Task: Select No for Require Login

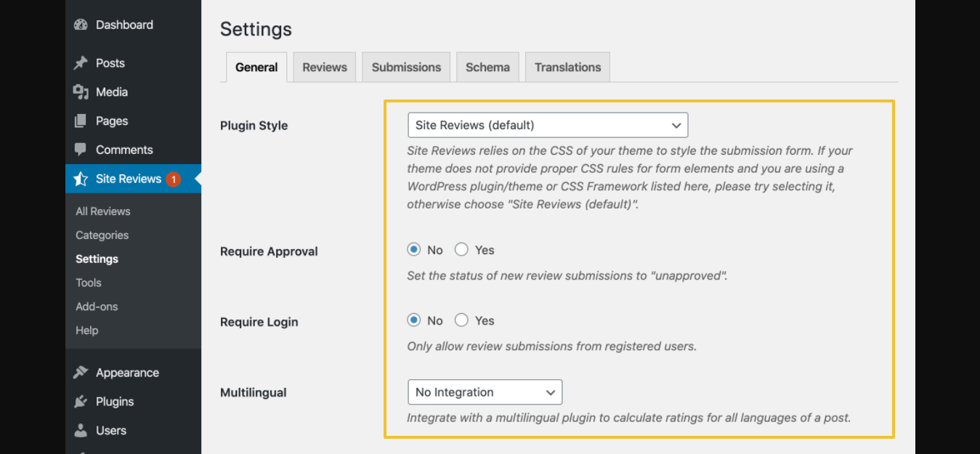Action: click(414, 320)
